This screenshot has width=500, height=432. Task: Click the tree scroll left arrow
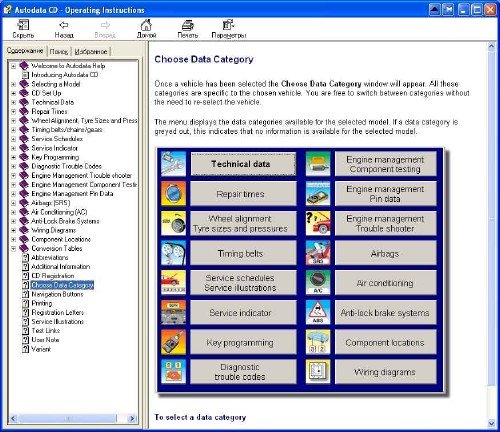point(13,418)
